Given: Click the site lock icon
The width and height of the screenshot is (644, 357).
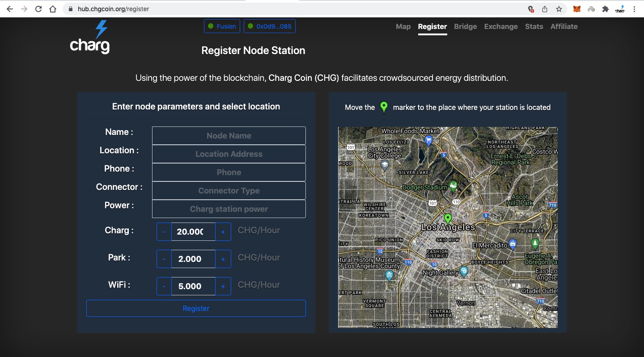Looking at the screenshot, I should (71, 9).
